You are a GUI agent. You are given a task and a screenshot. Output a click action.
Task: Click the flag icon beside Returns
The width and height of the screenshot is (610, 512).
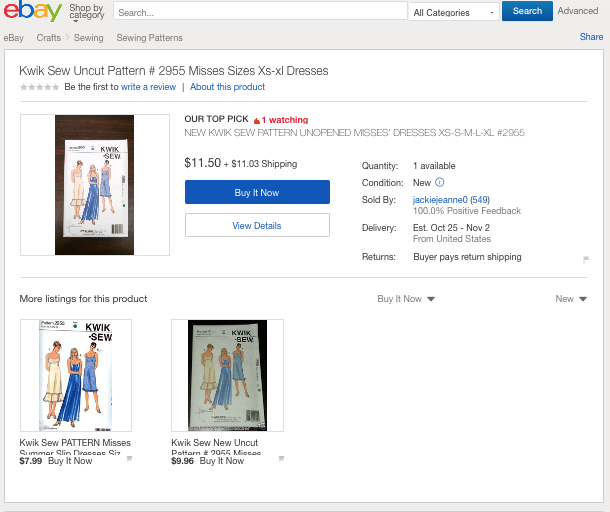point(586,260)
